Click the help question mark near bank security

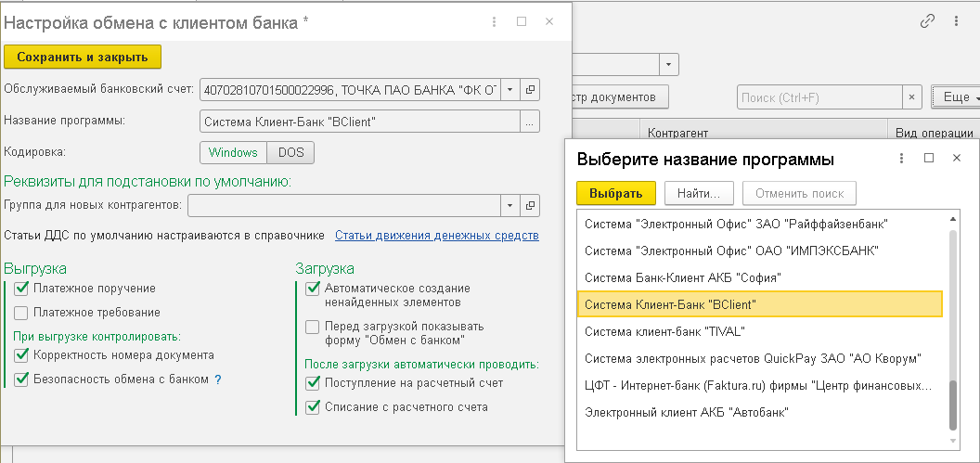pyautogui.click(x=218, y=379)
